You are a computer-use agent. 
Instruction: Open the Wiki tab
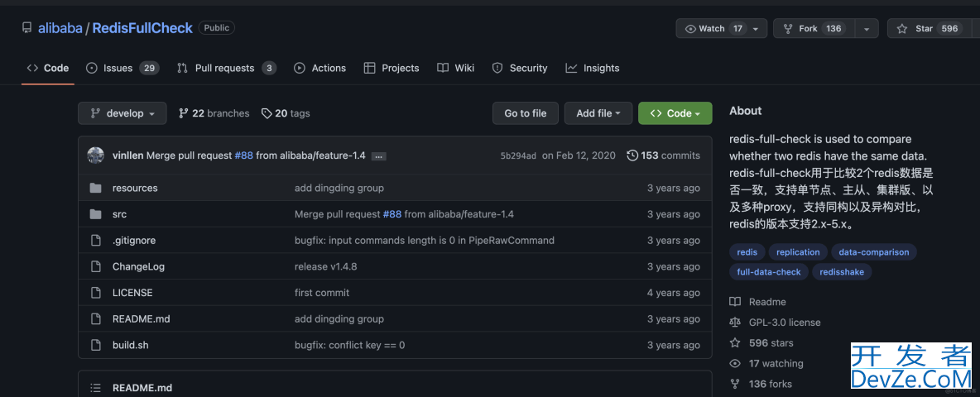coord(455,68)
